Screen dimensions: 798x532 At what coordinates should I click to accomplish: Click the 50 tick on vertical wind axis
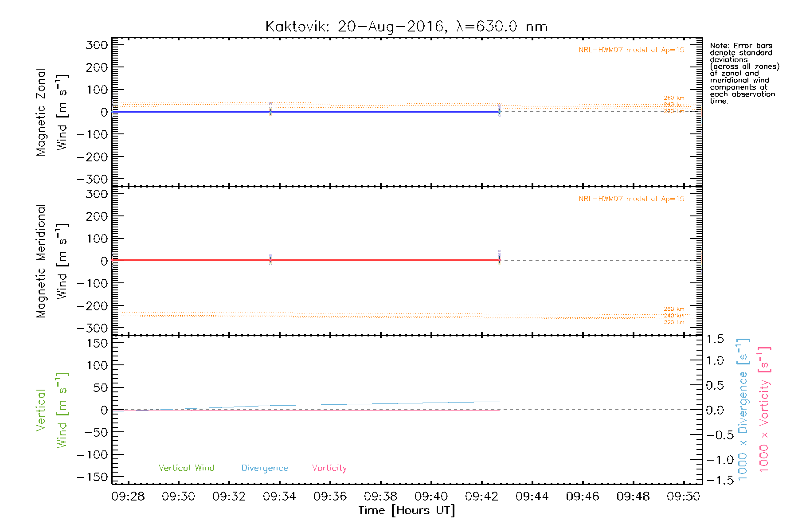[101, 387]
